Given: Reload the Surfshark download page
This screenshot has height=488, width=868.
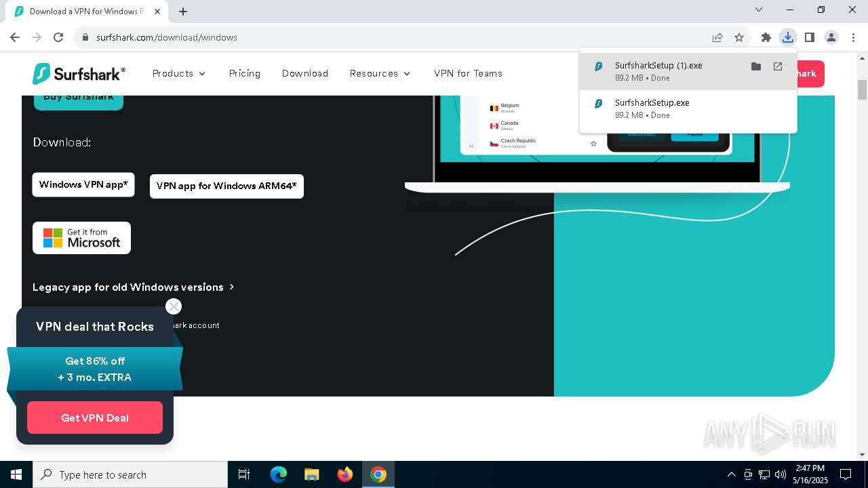Looking at the screenshot, I should click(x=58, y=37).
